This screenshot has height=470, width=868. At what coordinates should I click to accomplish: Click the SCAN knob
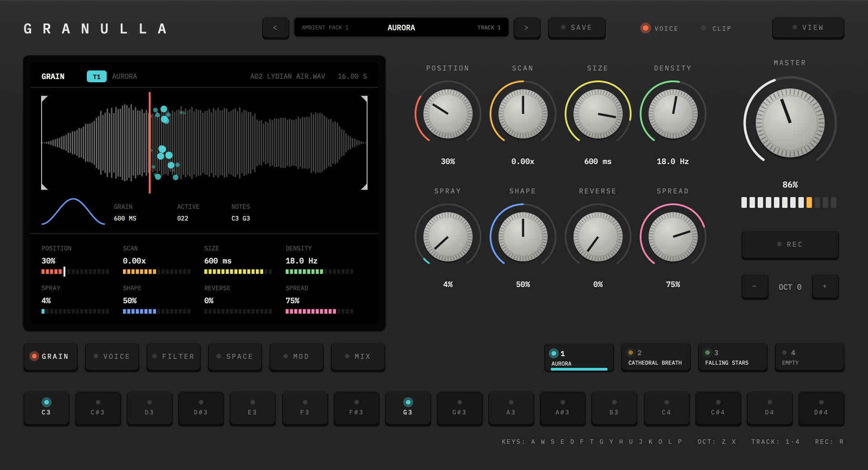click(523, 114)
